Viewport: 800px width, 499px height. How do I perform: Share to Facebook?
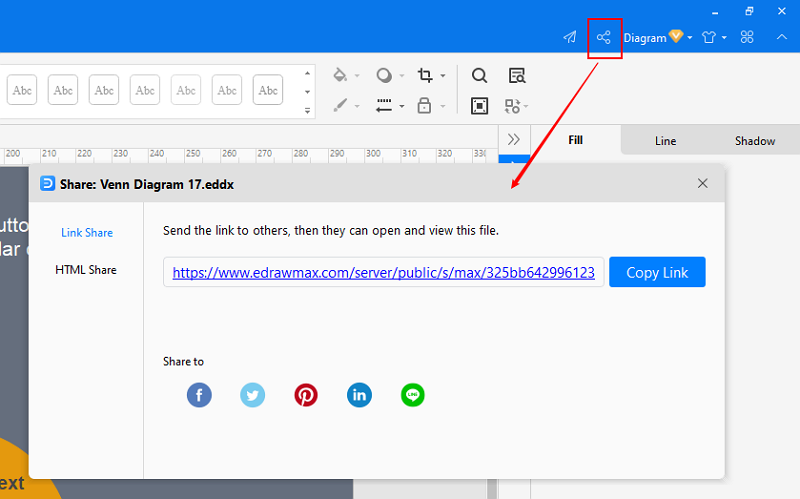(x=199, y=395)
